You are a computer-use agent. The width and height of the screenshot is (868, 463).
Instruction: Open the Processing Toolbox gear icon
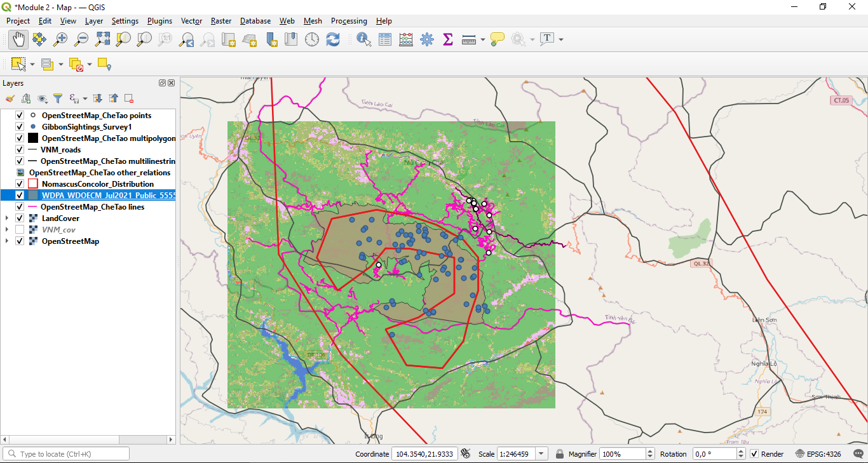[x=427, y=39]
